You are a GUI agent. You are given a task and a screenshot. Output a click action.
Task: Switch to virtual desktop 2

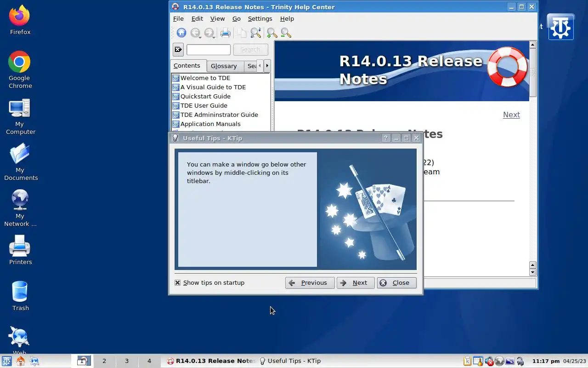pos(104,361)
